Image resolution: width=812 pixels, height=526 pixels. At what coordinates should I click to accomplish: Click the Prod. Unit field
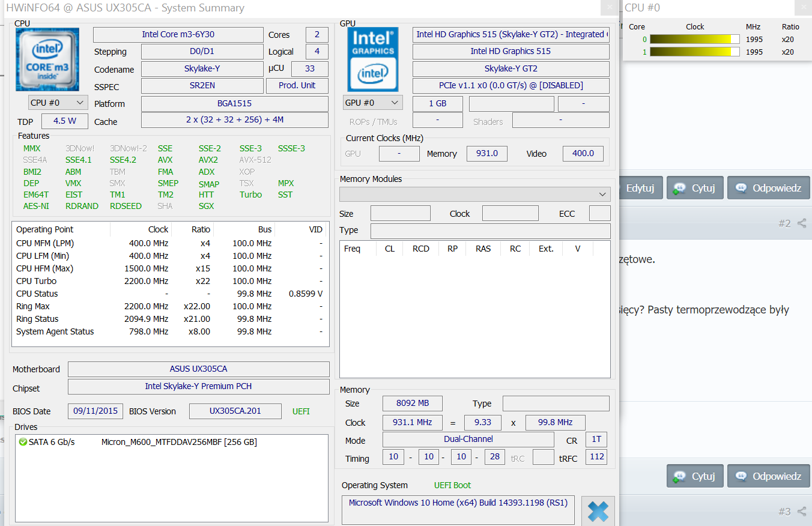coord(297,85)
